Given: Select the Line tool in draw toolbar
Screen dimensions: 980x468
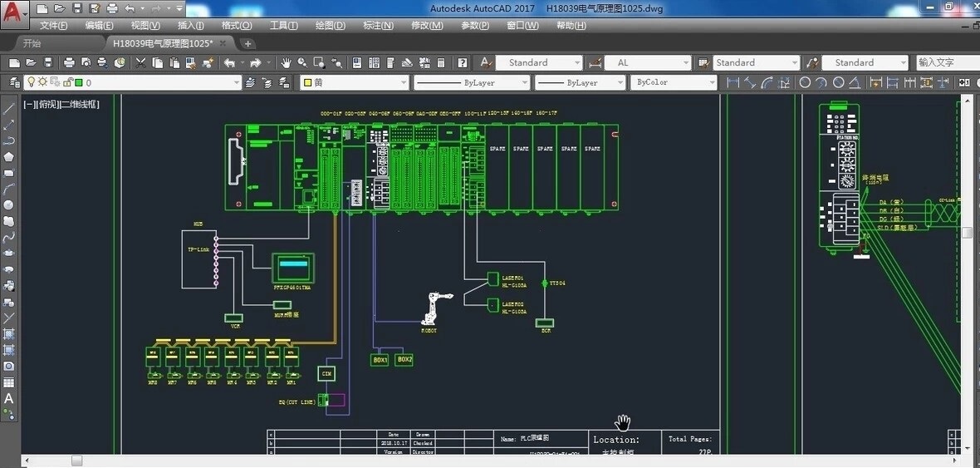Looking at the screenshot, I should tap(9, 108).
